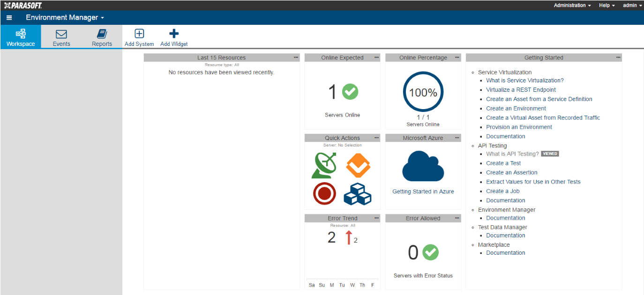Open Getting Started in Azure link
Viewport: 644px width, 295px height.
(423, 192)
